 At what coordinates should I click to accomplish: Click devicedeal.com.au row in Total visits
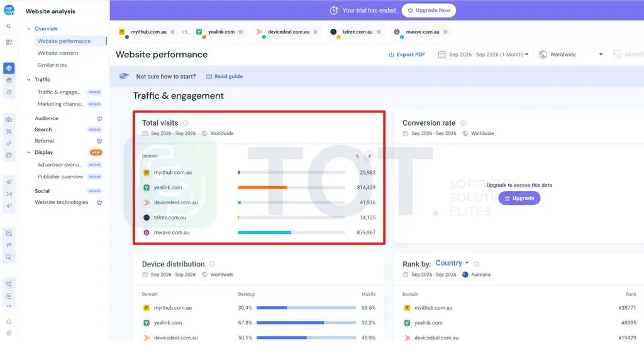click(x=258, y=203)
